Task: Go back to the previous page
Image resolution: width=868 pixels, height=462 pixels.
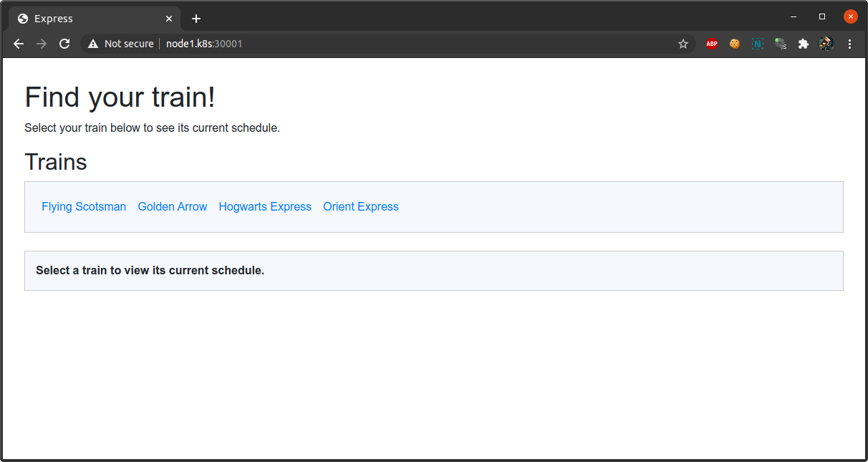Action: pyautogui.click(x=19, y=44)
